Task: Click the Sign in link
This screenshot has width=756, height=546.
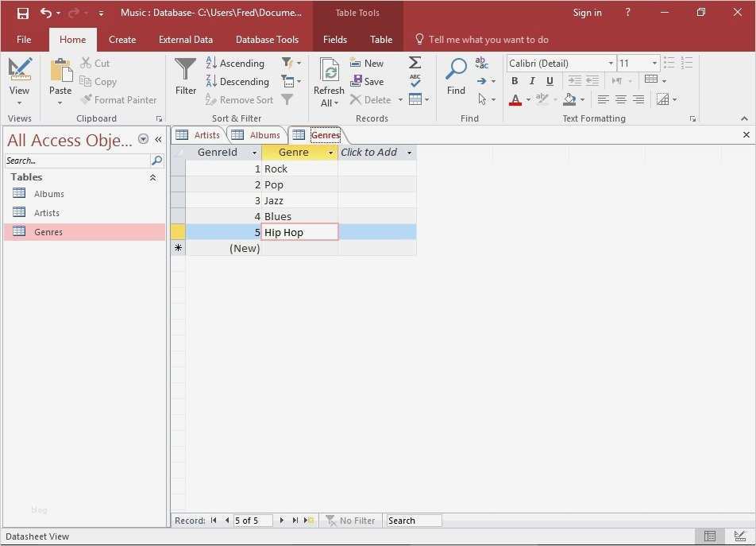Action: pos(587,13)
